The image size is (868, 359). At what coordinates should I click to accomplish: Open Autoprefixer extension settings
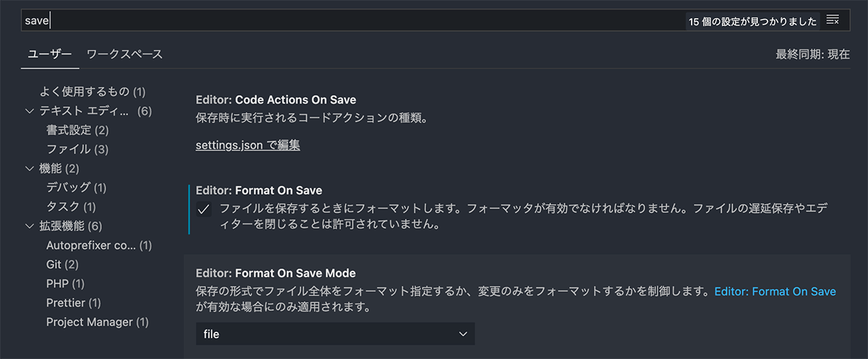98,245
